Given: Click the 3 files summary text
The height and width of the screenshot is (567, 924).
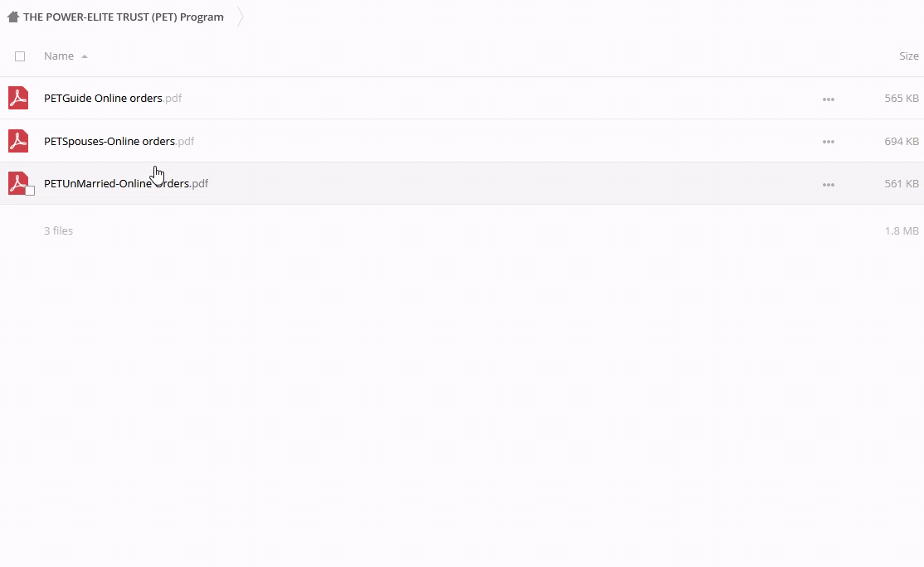Looking at the screenshot, I should (x=58, y=230).
